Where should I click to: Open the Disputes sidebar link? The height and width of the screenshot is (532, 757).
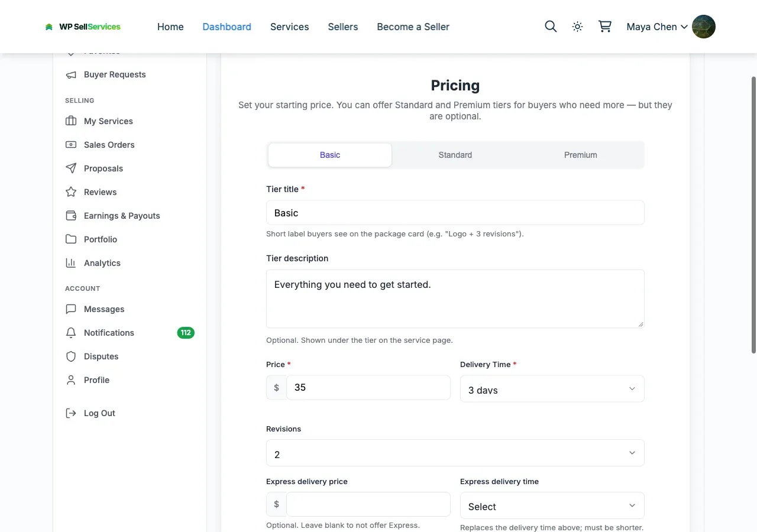point(130,356)
